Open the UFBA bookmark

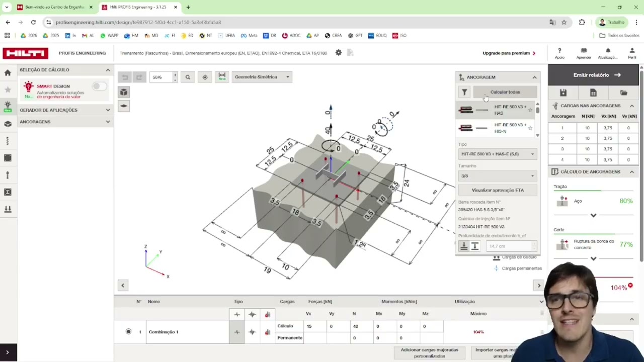[x=226, y=36]
